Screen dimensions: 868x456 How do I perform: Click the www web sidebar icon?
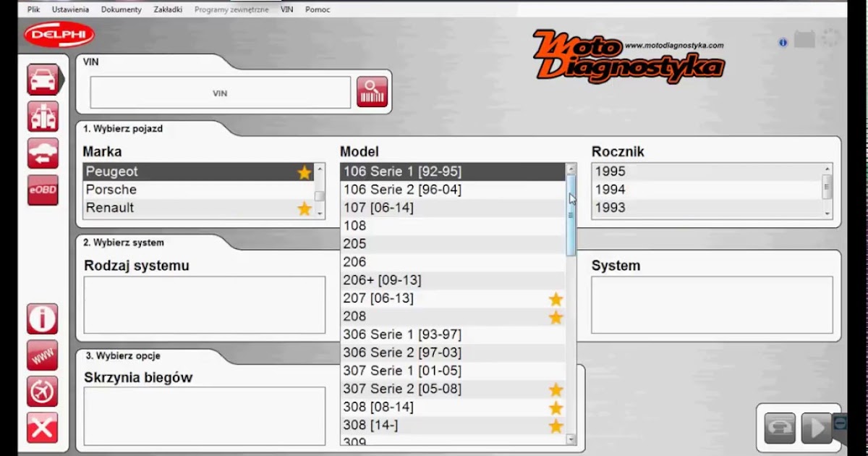click(x=43, y=355)
